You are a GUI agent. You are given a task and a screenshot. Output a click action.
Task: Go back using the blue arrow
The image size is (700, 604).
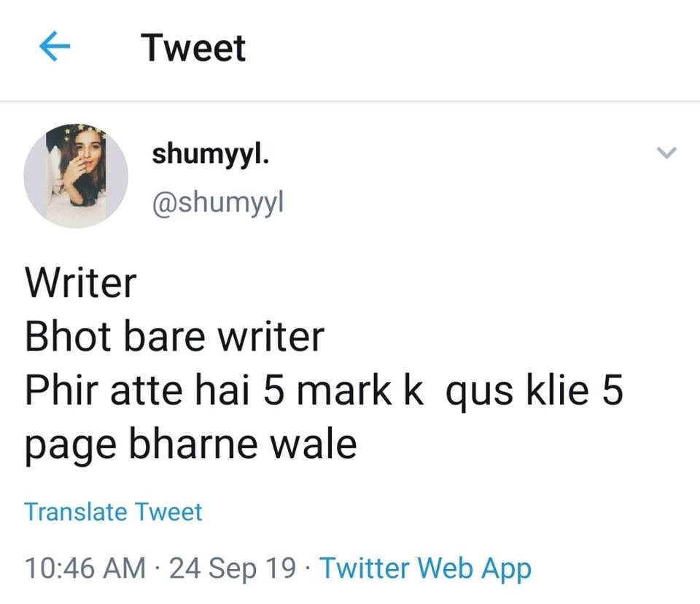[55, 46]
